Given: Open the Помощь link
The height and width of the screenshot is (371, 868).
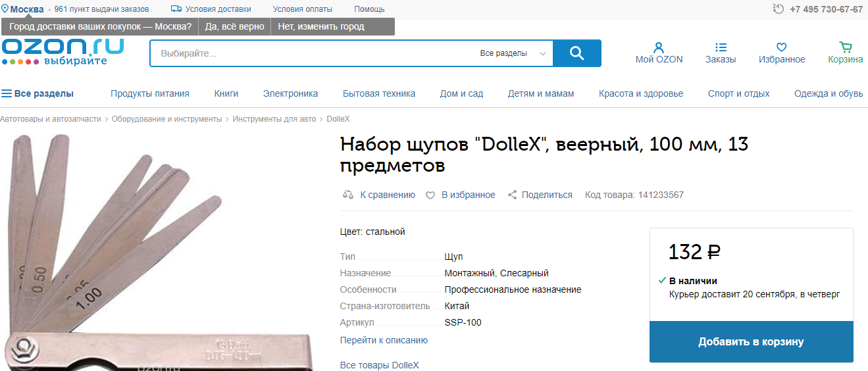Looking at the screenshot, I should click(x=369, y=9).
